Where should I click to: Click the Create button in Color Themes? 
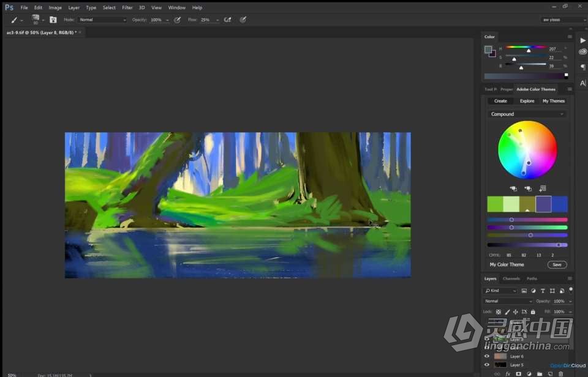pyautogui.click(x=500, y=101)
